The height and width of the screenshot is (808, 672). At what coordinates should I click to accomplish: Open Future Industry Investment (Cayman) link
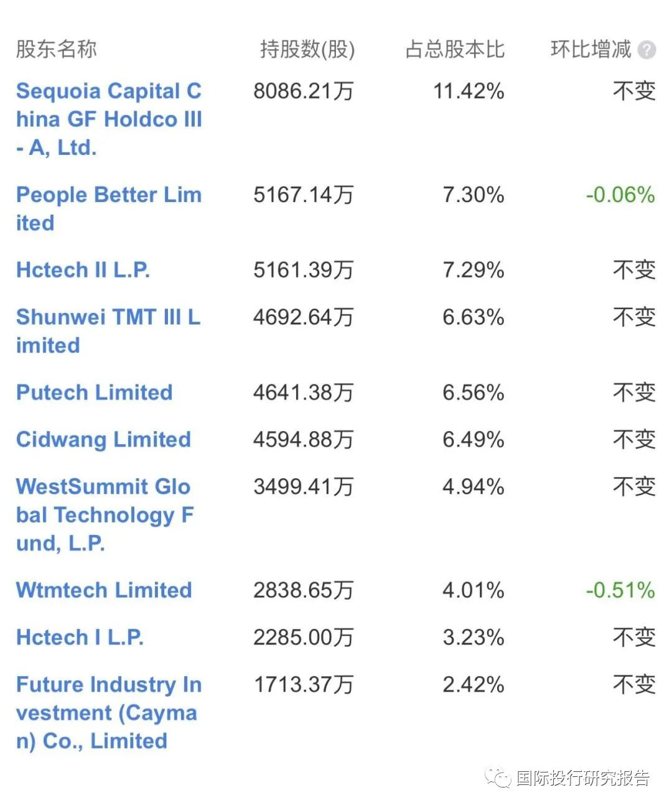coord(109,712)
